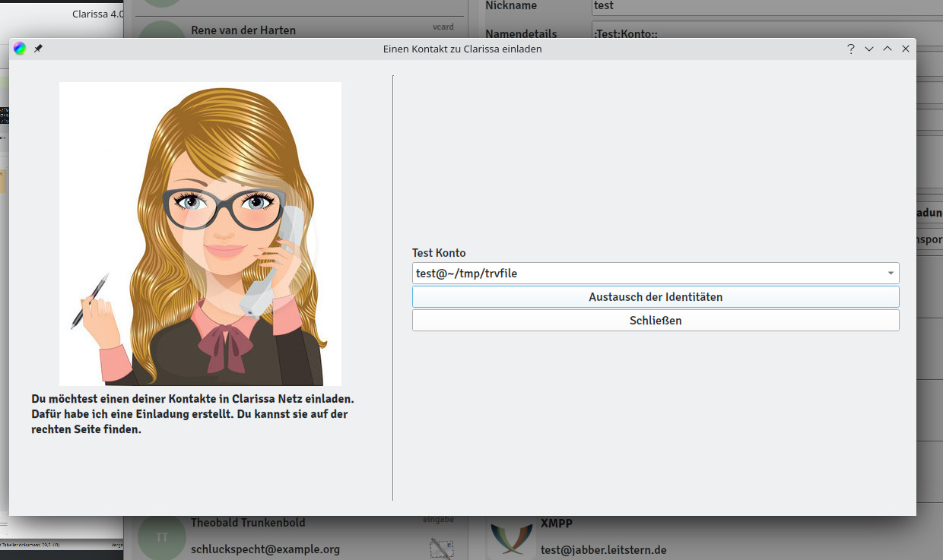Click the XMPP logo icon in the background window
The width and height of the screenshot is (943, 560).
point(512,539)
